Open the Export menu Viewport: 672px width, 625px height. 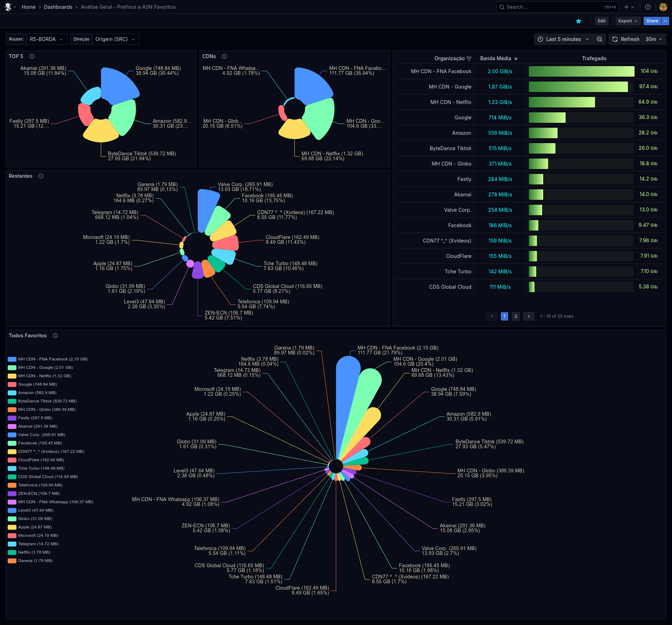628,21
